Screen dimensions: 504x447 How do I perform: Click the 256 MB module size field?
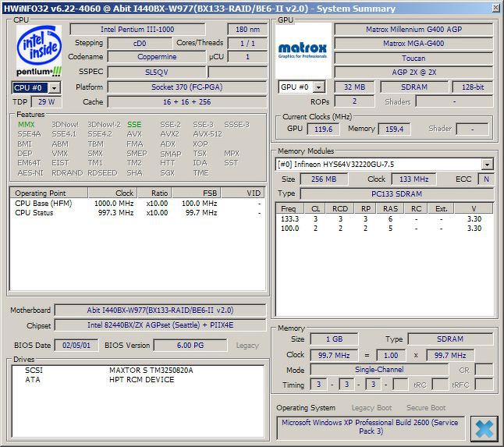pos(324,179)
